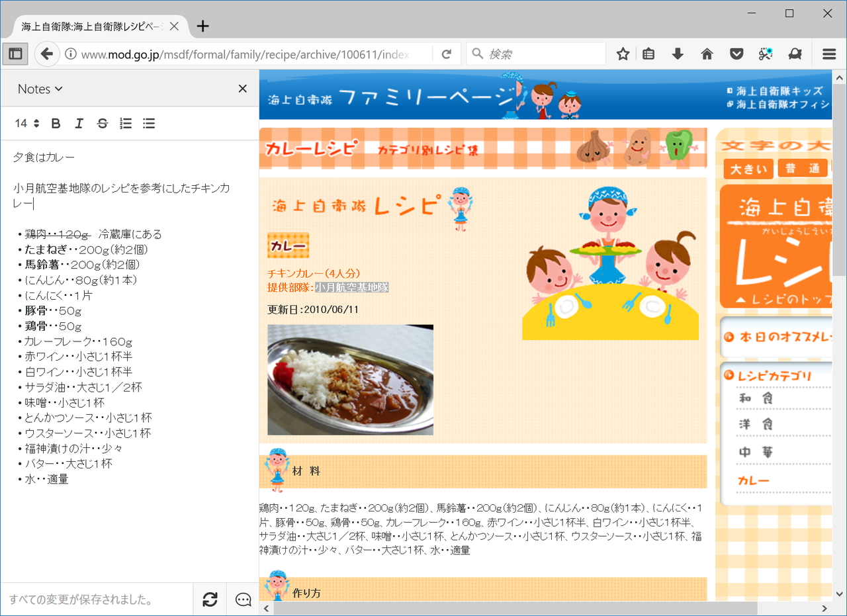Italicize text using the Notes italic icon
The image size is (847, 616).
click(79, 123)
